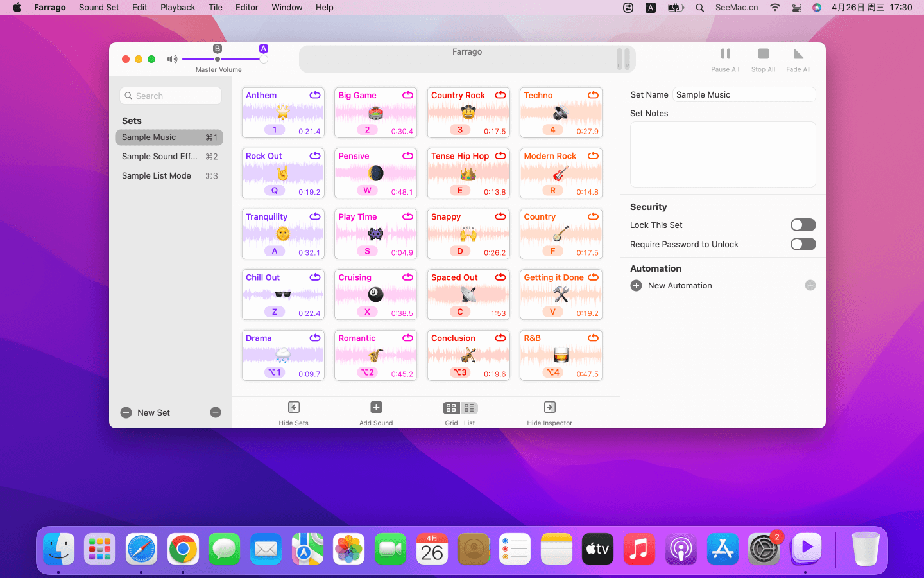Mute via the speaker volume icon
This screenshot has height=578, width=924.
(172, 59)
